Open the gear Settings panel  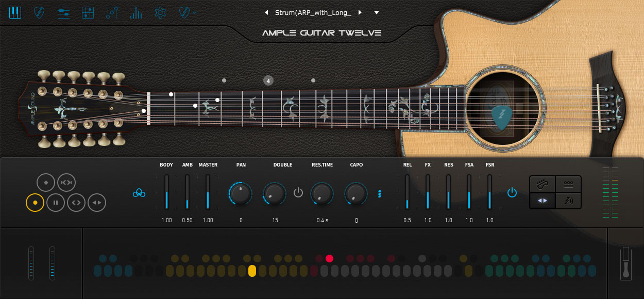[x=160, y=12]
